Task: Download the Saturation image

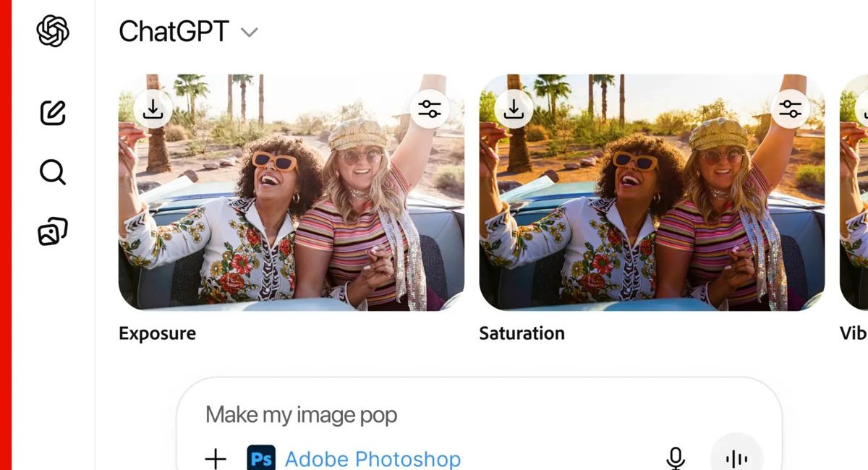Action: [514, 108]
